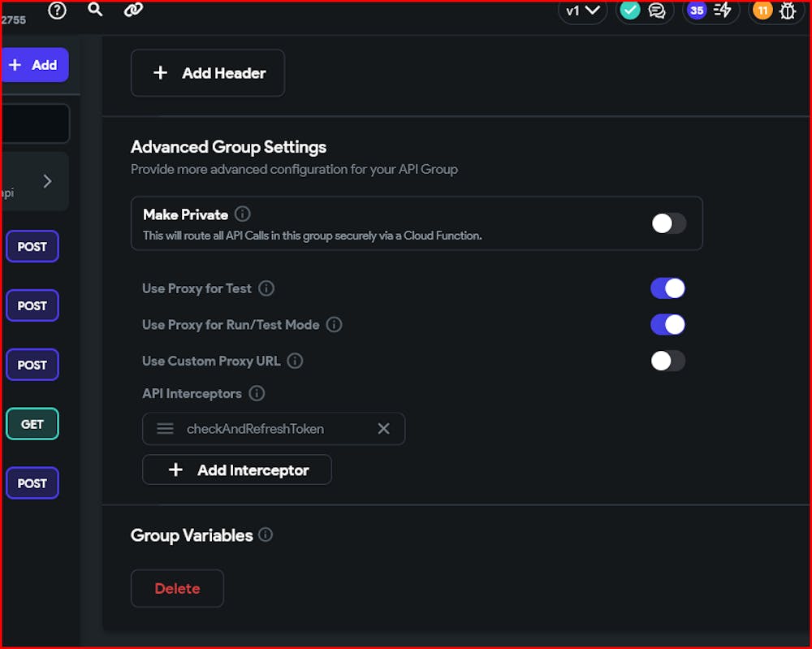The height and width of the screenshot is (649, 812).
Task: Select the first POST endpoint in the sidebar
Action: point(32,246)
